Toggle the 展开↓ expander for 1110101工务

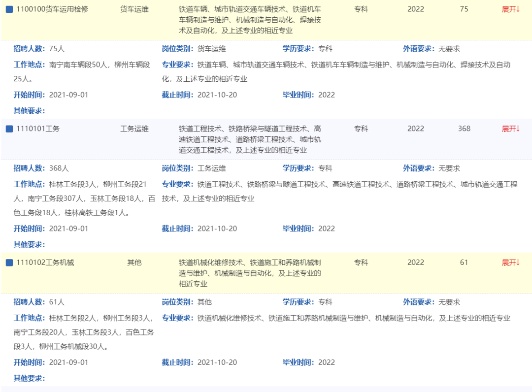click(x=510, y=129)
